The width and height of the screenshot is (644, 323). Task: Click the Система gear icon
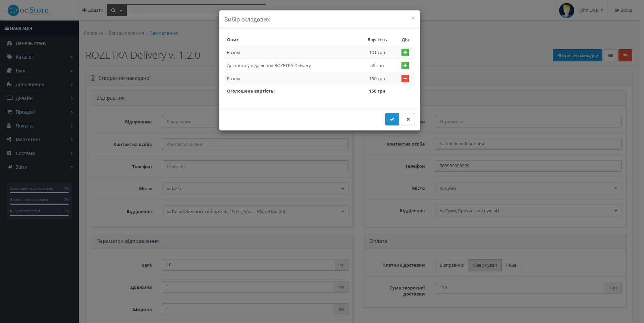[9, 153]
